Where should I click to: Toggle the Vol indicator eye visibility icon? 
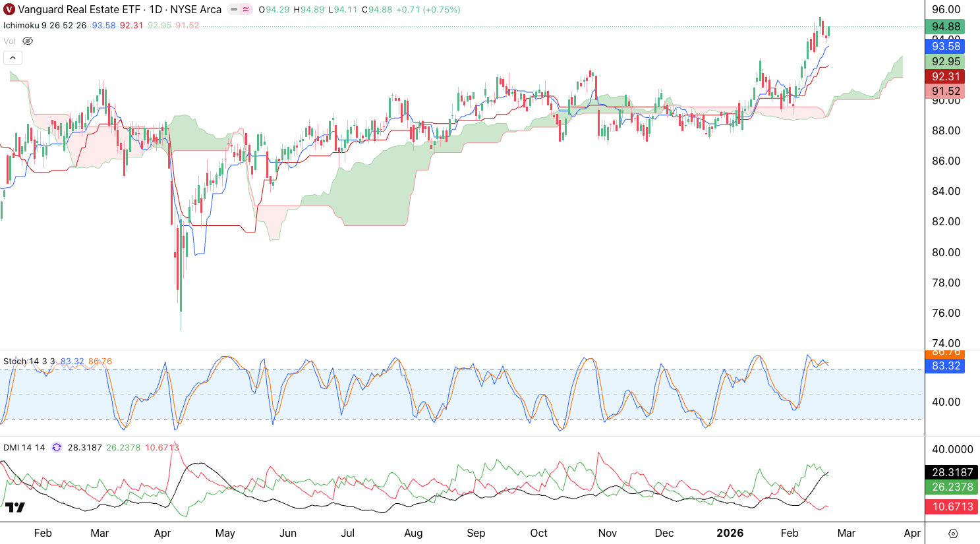pyautogui.click(x=28, y=41)
